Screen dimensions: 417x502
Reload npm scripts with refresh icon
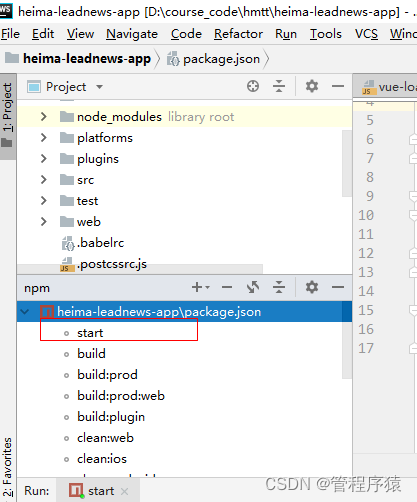[x=253, y=287]
